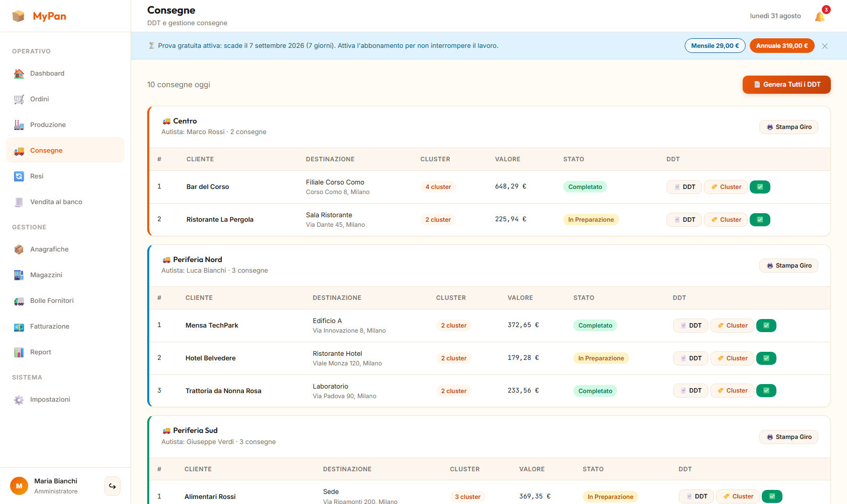
Task: Generate DDT for Alimentari Rossi
Action: point(696,496)
